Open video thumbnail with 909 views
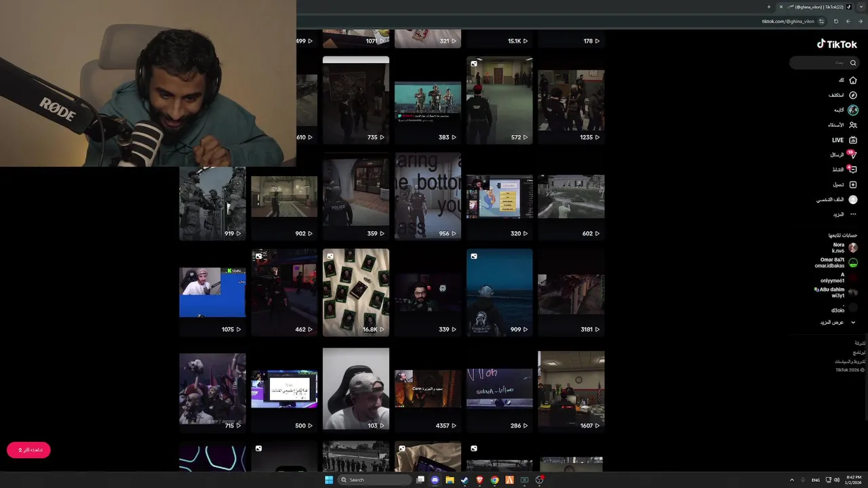868x488 pixels. 500,292
